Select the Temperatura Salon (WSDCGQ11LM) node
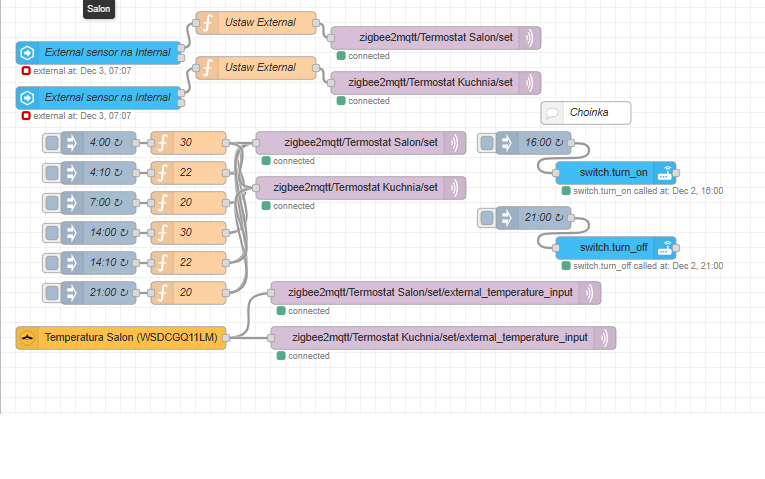 click(130, 338)
